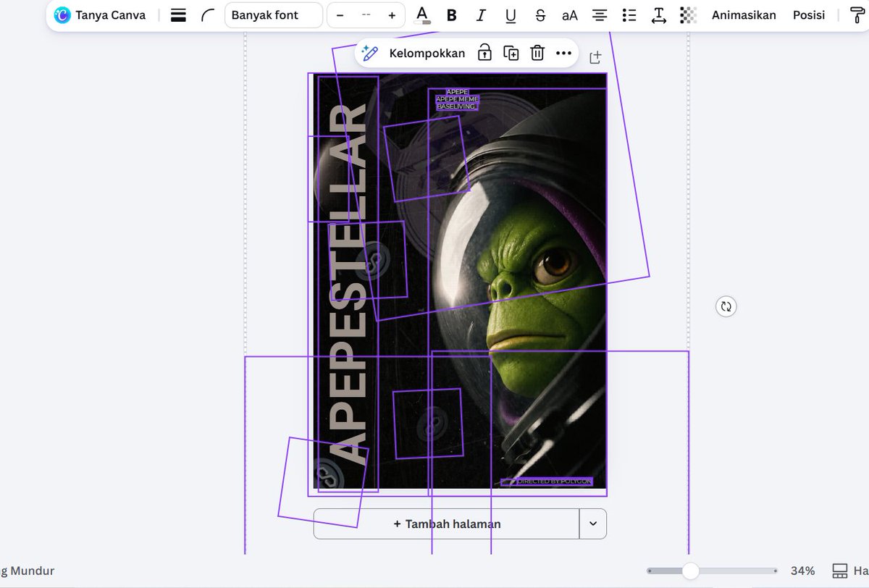Delete the selection with the trash icon
Image resolution: width=869 pixels, height=588 pixels.
(537, 53)
